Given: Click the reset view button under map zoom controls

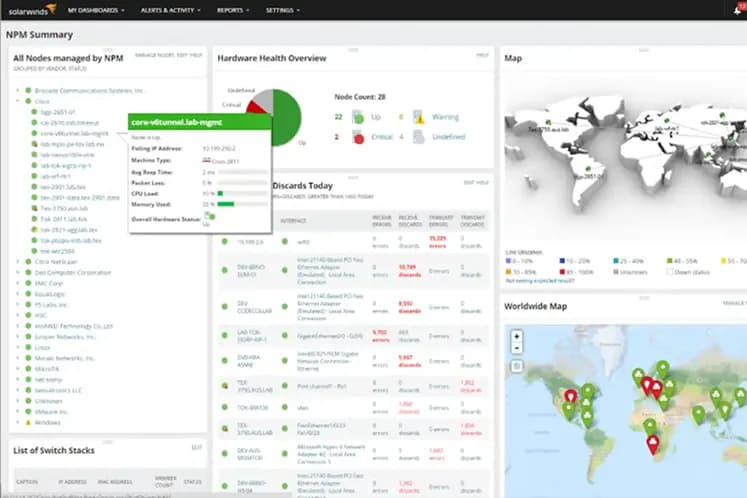Looking at the screenshot, I should 517,366.
